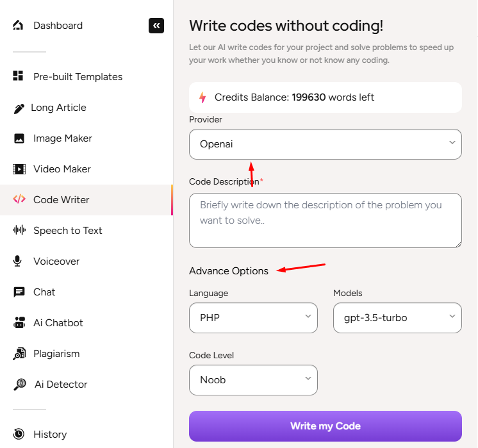The width and height of the screenshot is (478, 448).
Task: Click the Dashboard home icon
Action: 18,26
